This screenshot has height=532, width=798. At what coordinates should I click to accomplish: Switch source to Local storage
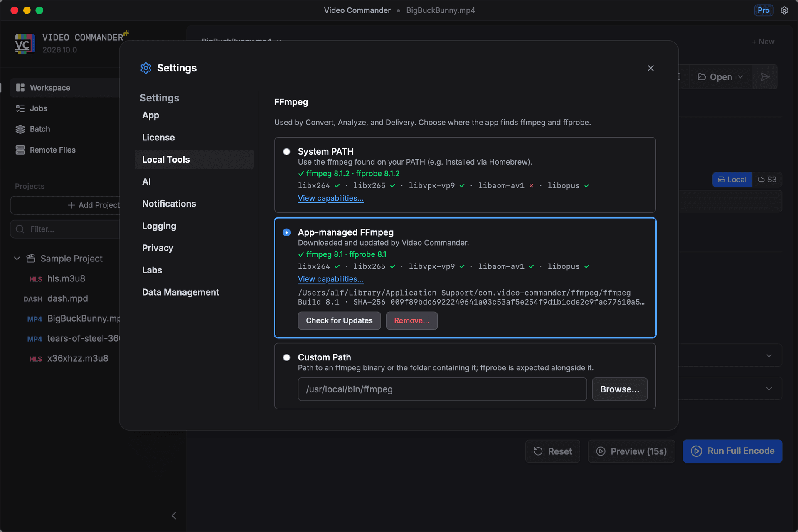732,180
